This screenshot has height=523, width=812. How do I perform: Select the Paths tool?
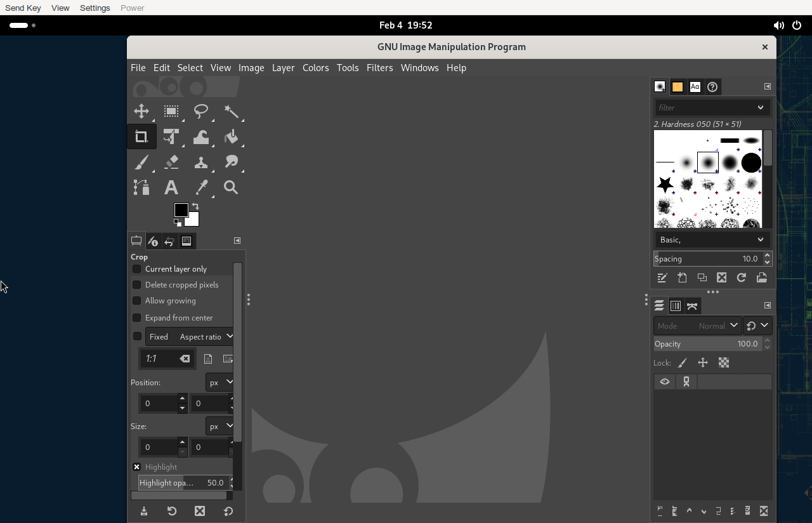click(141, 187)
